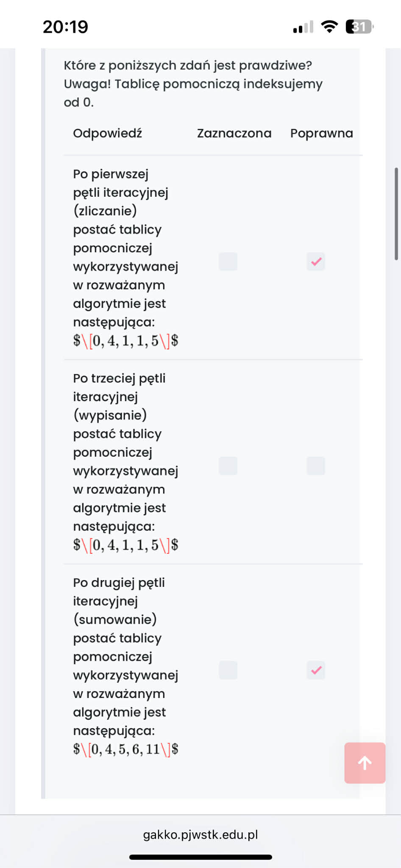Tap the gakko.pjwstk.edu.pl address bar
Image resolution: width=401 pixels, height=868 pixels.
(x=200, y=835)
